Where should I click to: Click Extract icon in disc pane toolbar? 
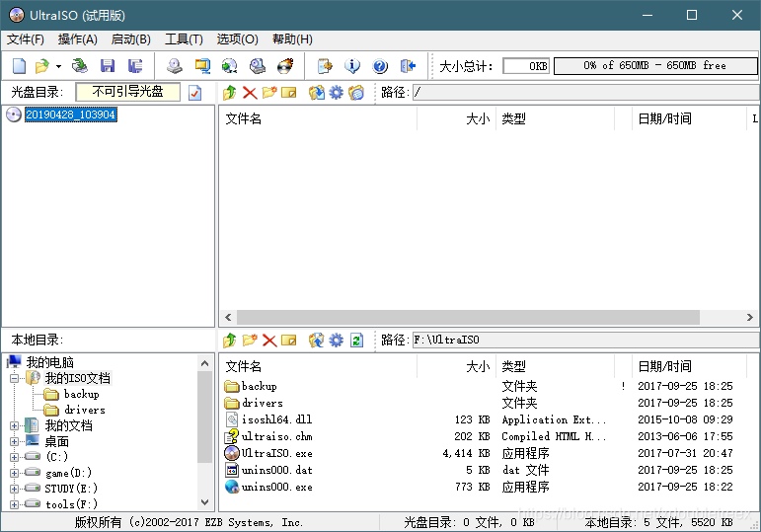point(317,92)
